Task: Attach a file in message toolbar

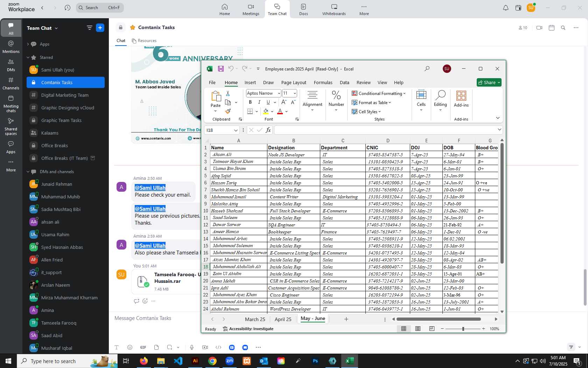Action: coord(156,347)
